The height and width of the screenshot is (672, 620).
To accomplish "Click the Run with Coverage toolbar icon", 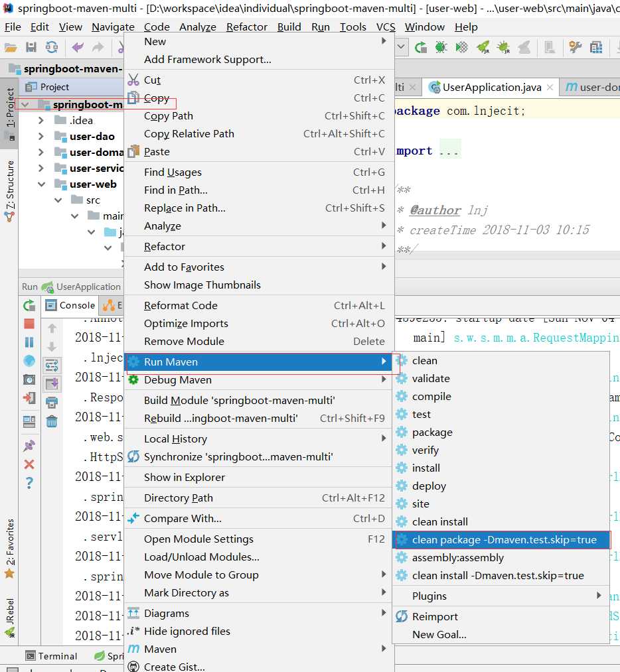I will coord(461,47).
